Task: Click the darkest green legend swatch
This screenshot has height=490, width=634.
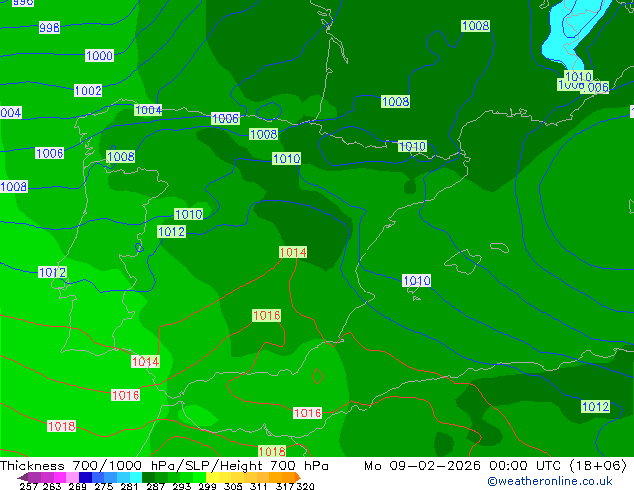Action: 148,477
